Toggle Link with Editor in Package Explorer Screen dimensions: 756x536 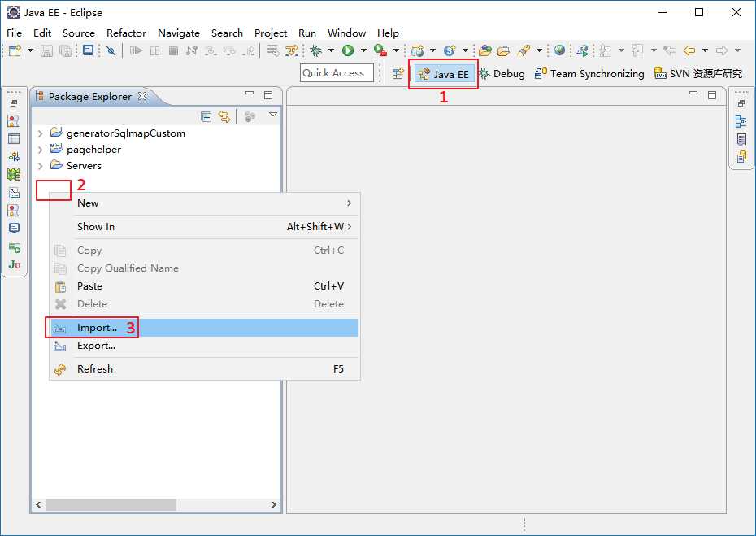click(x=224, y=117)
